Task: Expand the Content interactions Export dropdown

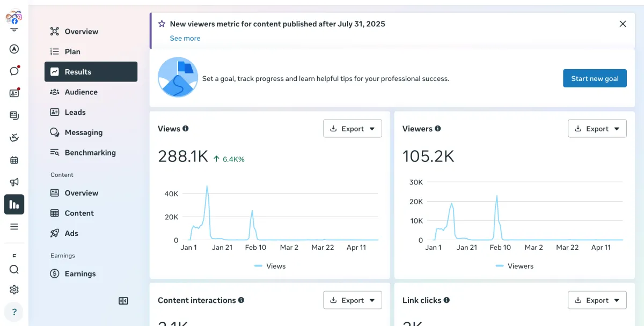Action: pyautogui.click(x=353, y=300)
